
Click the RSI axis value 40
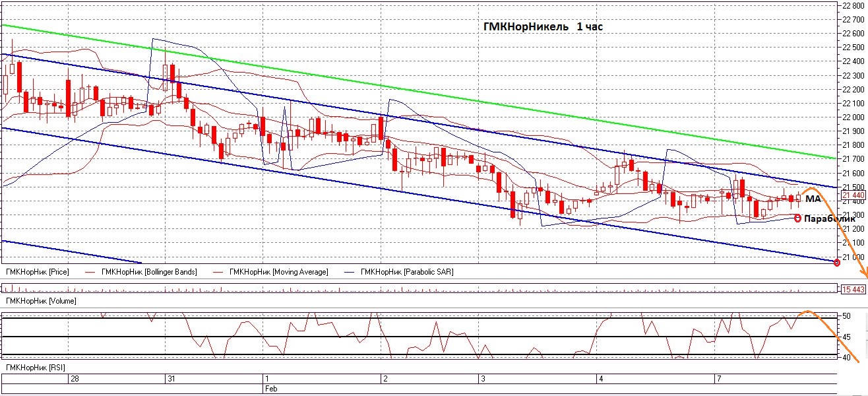pos(846,357)
